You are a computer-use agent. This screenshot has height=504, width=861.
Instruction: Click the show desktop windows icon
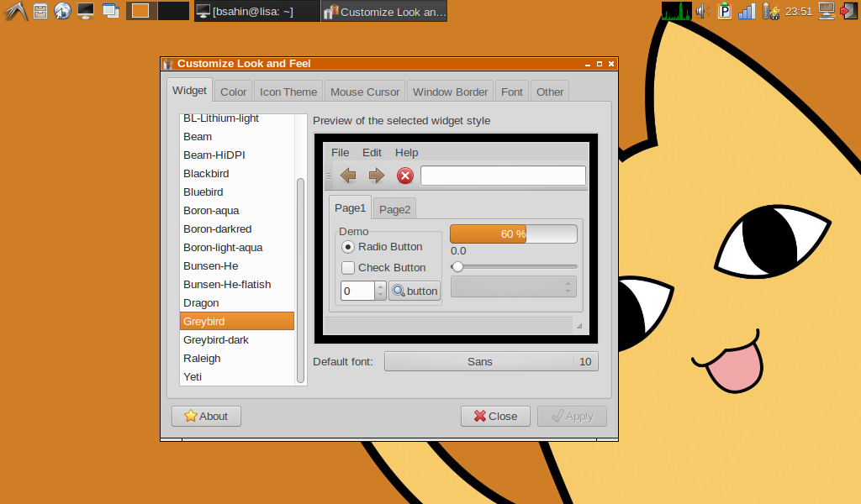pos(111,11)
